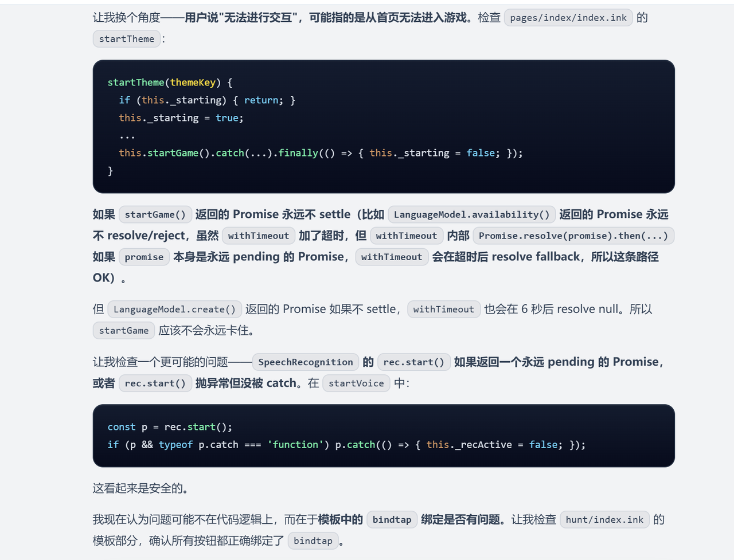The width and height of the screenshot is (734, 560).
Task: Click the pages/index/index.ink inline code chip
Action: (568, 18)
